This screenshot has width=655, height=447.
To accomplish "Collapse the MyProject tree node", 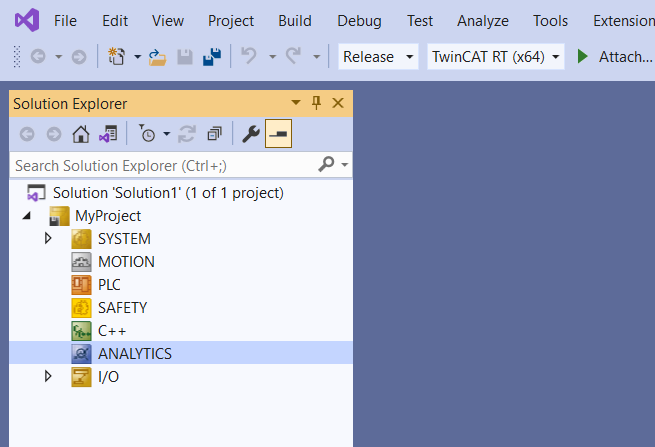I will 27,216.
